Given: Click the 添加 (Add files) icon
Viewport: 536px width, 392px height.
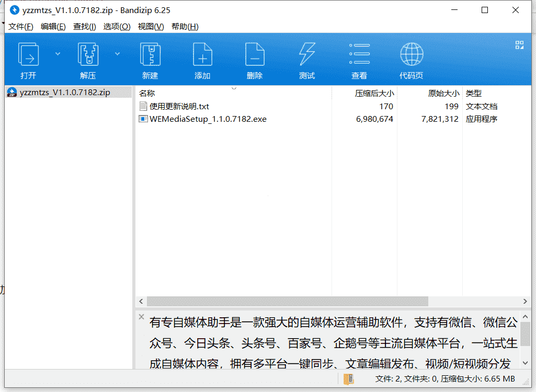Looking at the screenshot, I should [x=202, y=54].
